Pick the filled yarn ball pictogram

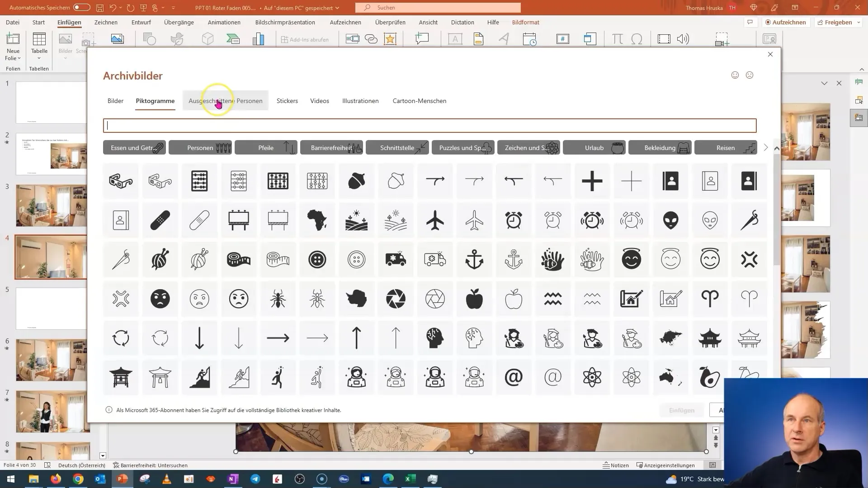(160, 259)
